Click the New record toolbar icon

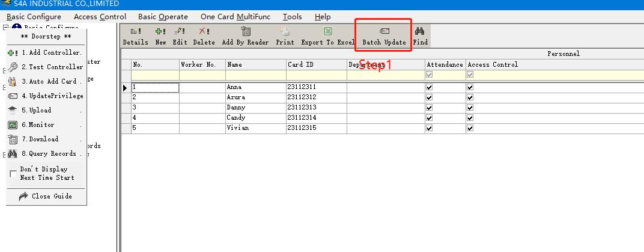point(160,32)
